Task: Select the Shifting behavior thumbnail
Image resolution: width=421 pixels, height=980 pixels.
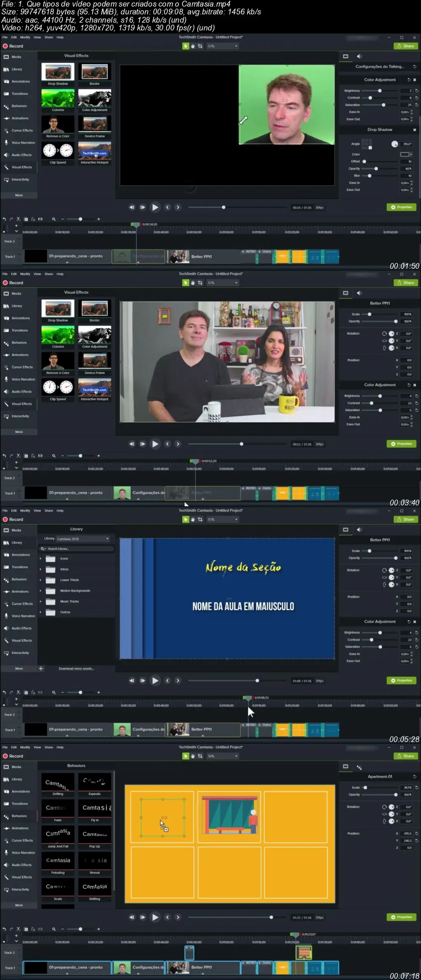Action: pos(95,887)
